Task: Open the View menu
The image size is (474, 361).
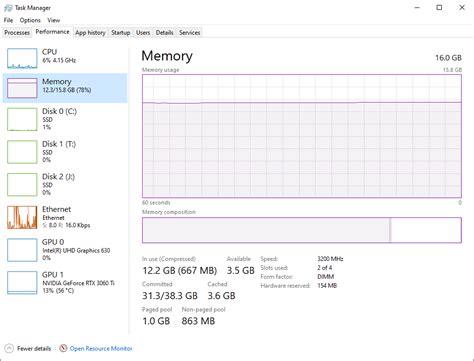Action: pos(53,20)
